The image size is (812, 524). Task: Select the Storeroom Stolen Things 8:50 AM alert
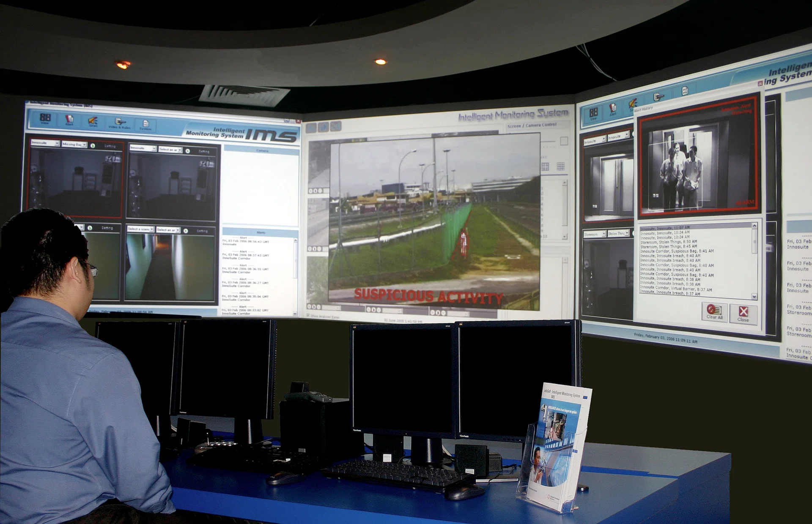point(669,241)
